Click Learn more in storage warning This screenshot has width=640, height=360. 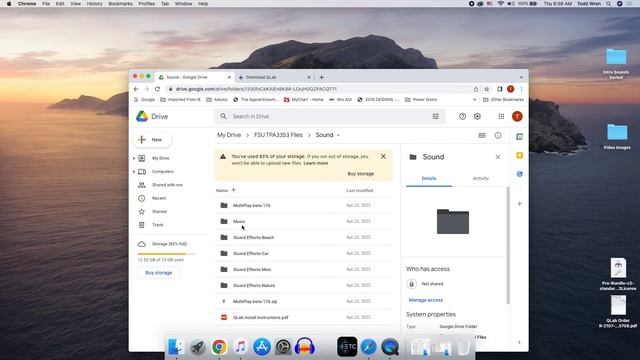(316, 163)
